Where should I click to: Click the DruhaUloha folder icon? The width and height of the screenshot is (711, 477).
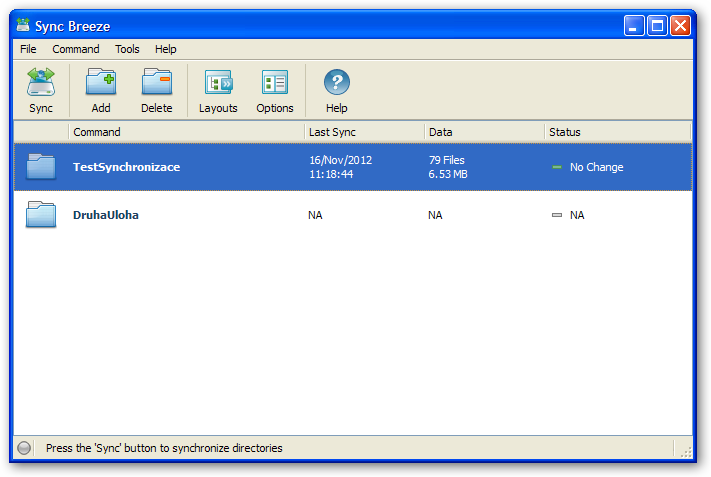41,214
